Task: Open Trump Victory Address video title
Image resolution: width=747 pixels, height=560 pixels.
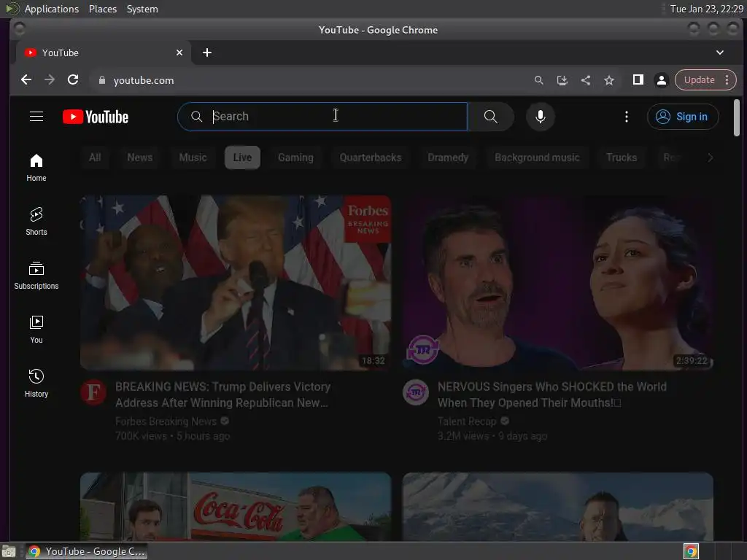Action: [x=223, y=394]
